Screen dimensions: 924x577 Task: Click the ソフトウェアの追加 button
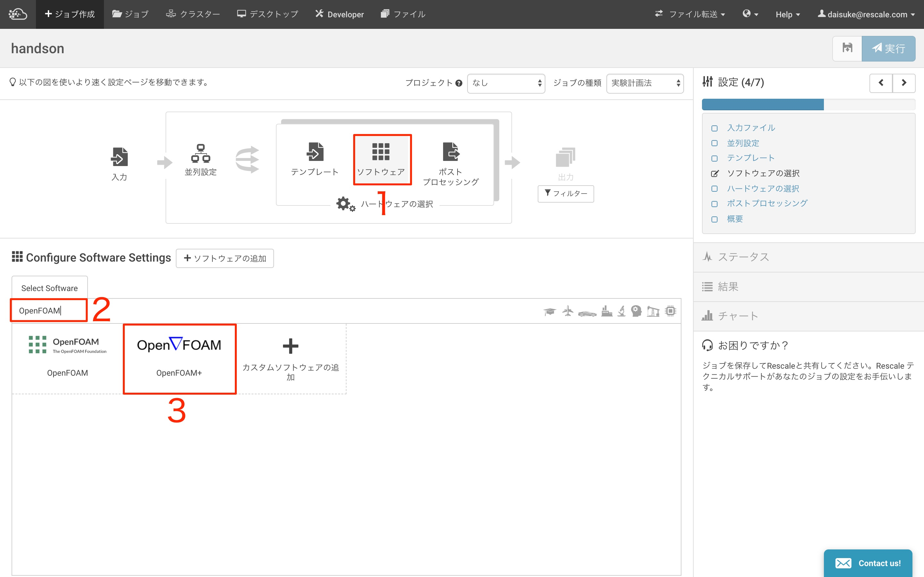(225, 258)
